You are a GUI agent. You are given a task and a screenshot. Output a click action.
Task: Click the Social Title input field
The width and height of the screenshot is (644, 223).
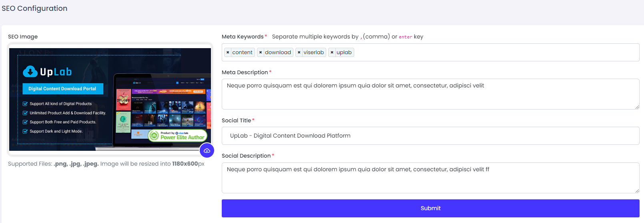(431, 136)
